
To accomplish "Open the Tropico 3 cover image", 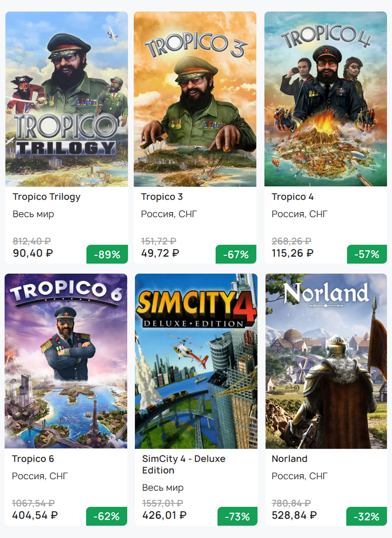I will [195, 99].
